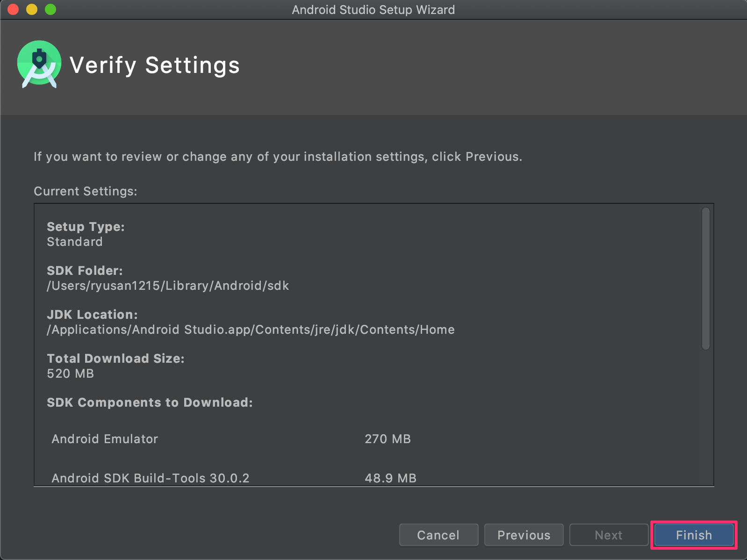Screen dimensions: 747x560
Task: Click the 'Verify Settings' page title
Action: (x=155, y=65)
